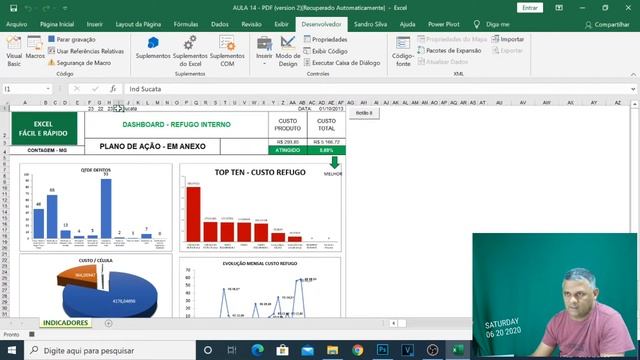Select the TOP TEN - CUSTO REFUGO chart
This screenshot has width=640, height=360.
260,207
